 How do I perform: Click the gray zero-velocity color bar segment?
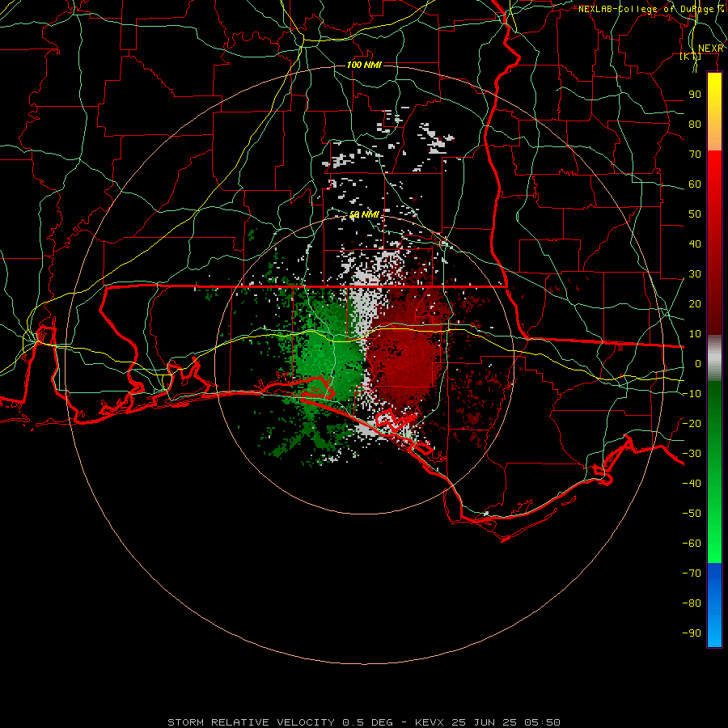(x=714, y=358)
